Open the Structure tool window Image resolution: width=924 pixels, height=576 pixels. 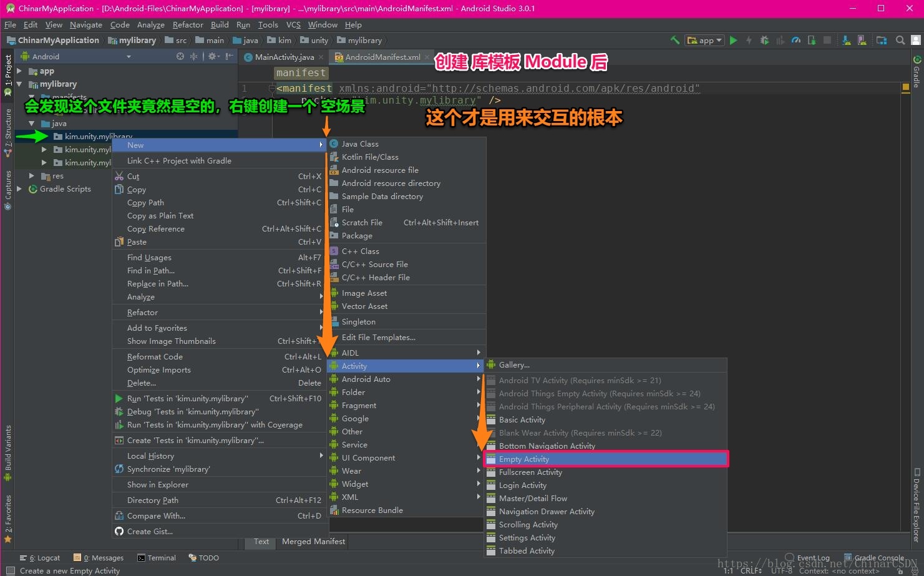[x=7, y=132]
